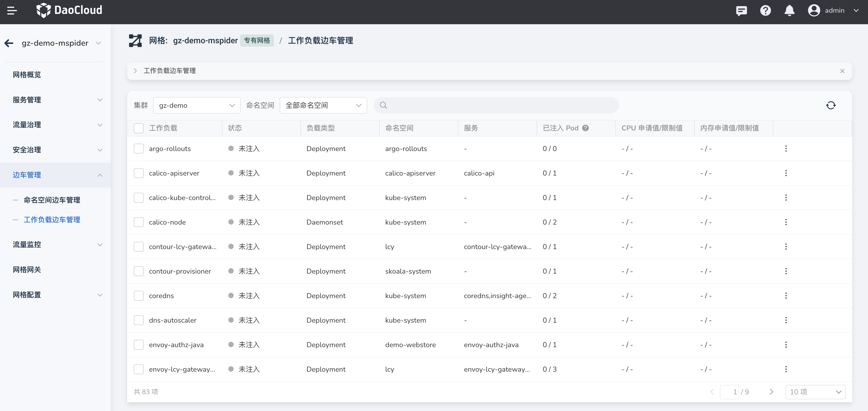Open the more actions menu for envoy-authz-java
Viewport: 868px width, 411px height.
click(786, 345)
